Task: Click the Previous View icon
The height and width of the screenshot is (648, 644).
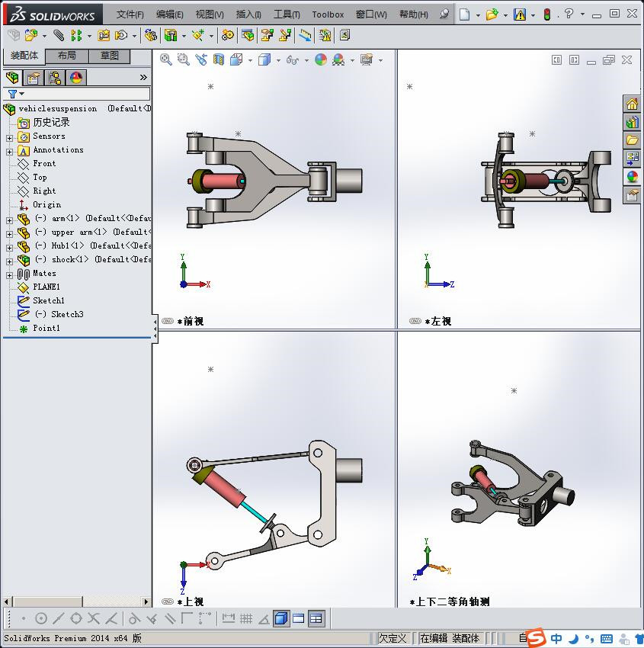Action: click(201, 60)
